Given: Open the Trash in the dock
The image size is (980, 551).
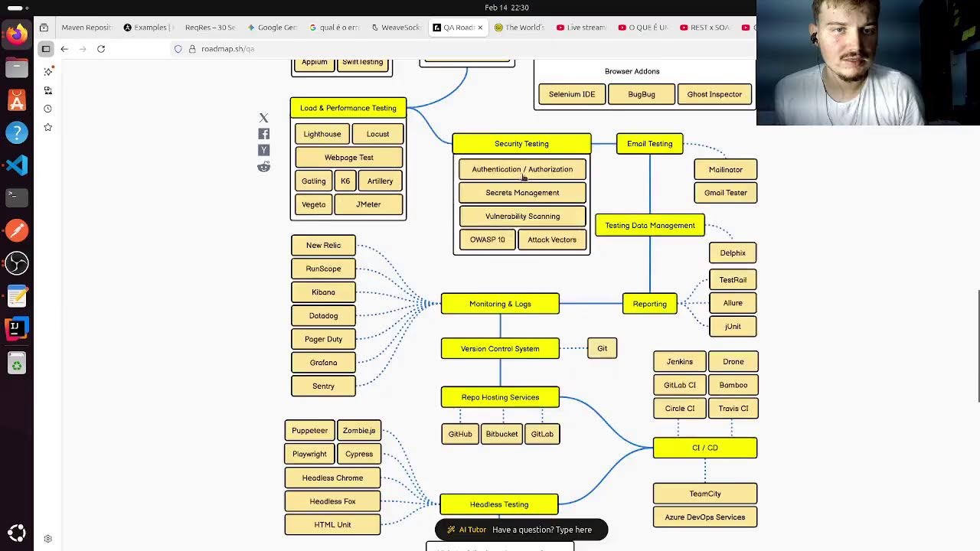Looking at the screenshot, I should [x=17, y=364].
